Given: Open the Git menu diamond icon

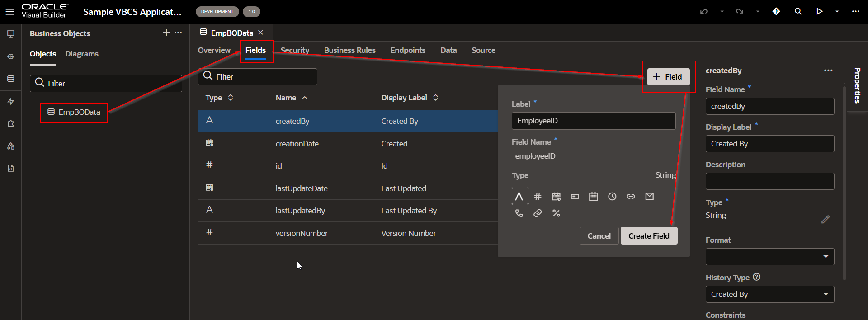Looking at the screenshot, I should tap(776, 11).
